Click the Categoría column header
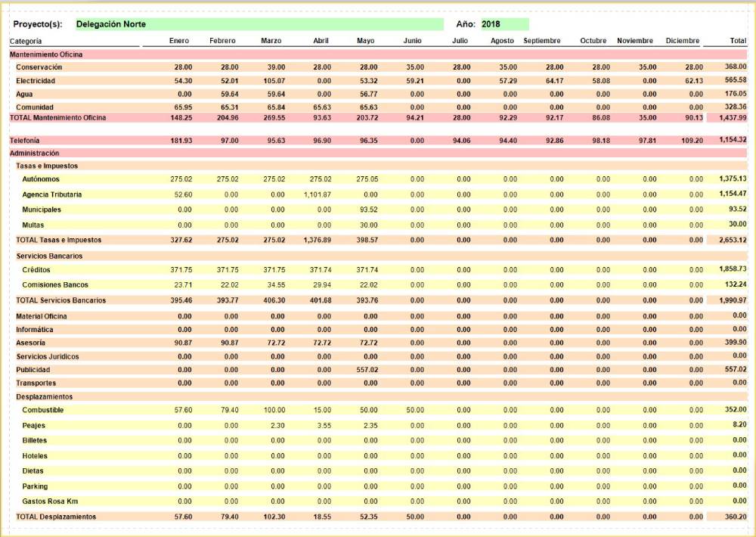Viewport: 756px width, 537px height. [26, 41]
